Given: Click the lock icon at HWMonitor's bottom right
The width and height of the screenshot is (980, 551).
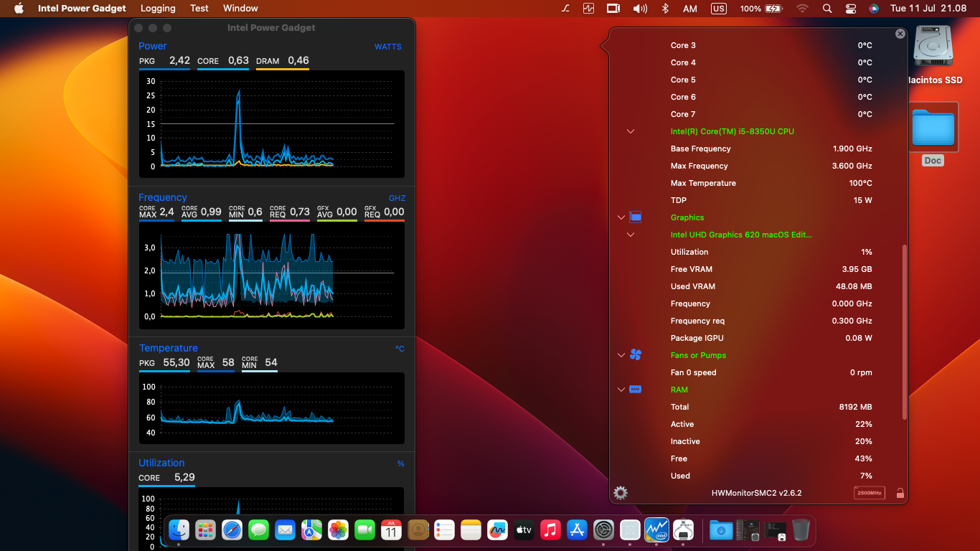Looking at the screenshot, I should pyautogui.click(x=898, y=493).
